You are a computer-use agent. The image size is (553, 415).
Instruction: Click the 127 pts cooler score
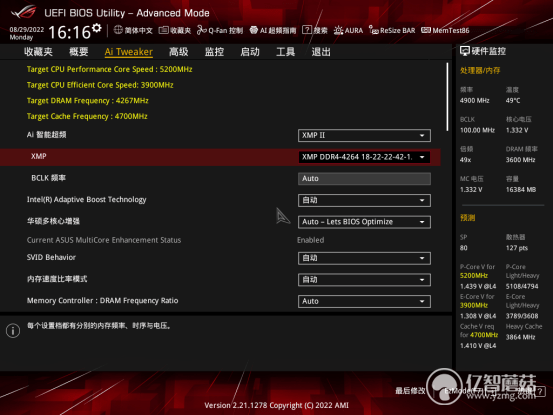[x=517, y=248]
